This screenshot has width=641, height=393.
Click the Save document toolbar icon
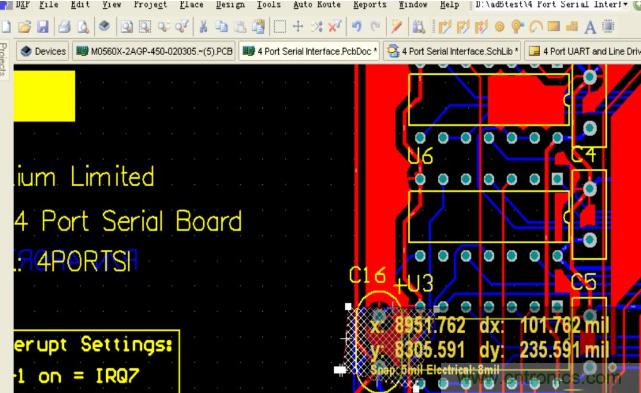click(x=43, y=27)
